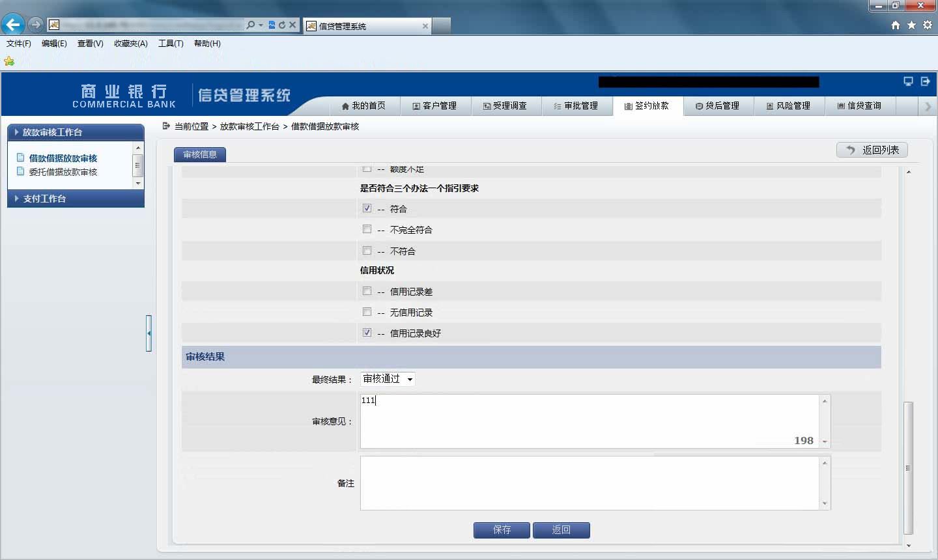Open the 编辑(E) menu

point(54,44)
